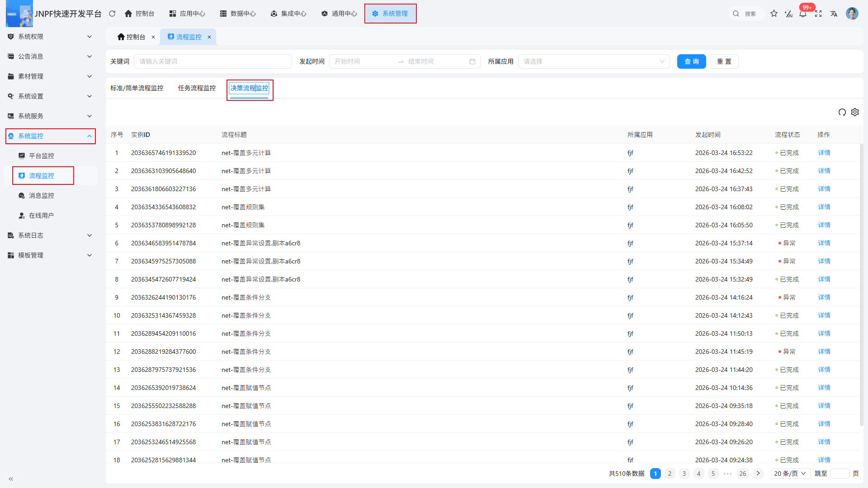
Task: Open table column settings gear icon
Action: (x=855, y=112)
